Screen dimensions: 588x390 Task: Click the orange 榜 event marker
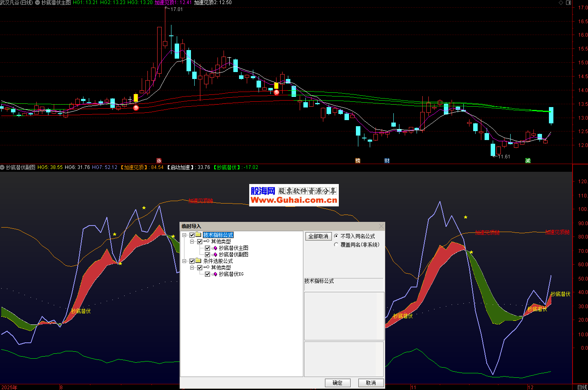click(358, 161)
